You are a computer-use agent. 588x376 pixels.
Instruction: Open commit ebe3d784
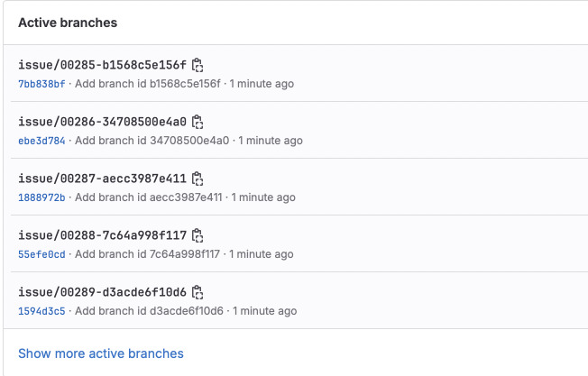41,141
